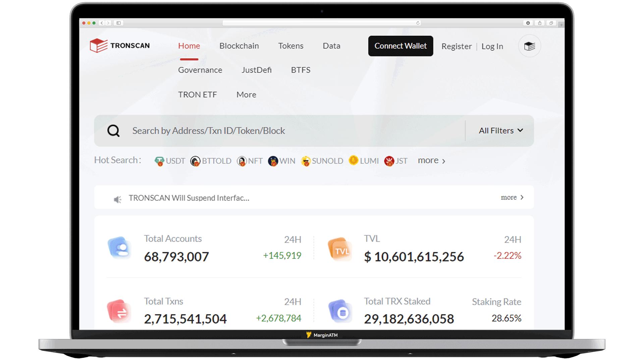Open more announcements link
The image size is (644, 362).
point(512,197)
